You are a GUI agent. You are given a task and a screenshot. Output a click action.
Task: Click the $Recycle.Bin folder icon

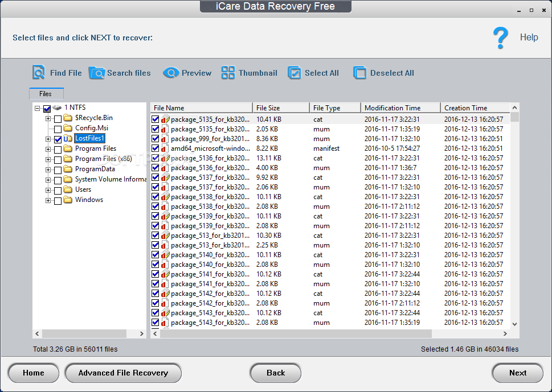coord(68,118)
